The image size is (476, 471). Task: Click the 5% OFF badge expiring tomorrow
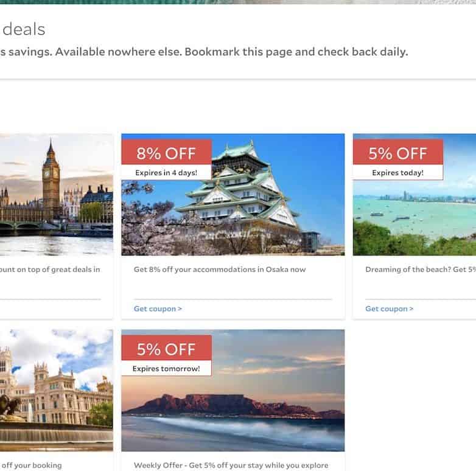click(166, 349)
